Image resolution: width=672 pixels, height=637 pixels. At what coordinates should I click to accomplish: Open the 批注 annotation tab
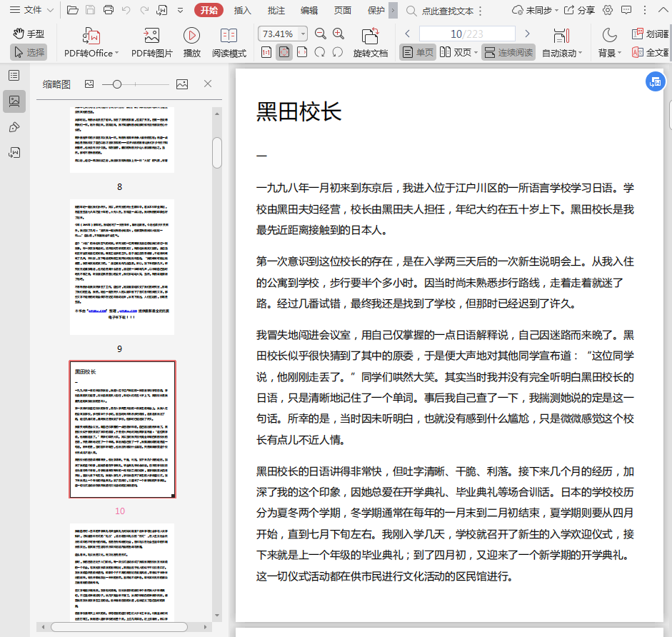pyautogui.click(x=276, y=10)
